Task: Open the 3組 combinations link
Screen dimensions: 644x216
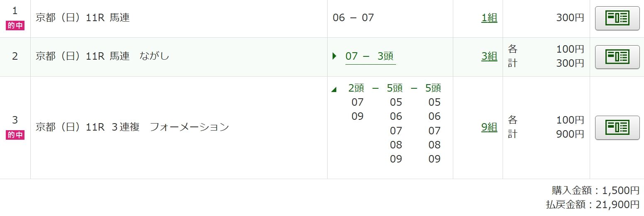Action: click(489, 56)
